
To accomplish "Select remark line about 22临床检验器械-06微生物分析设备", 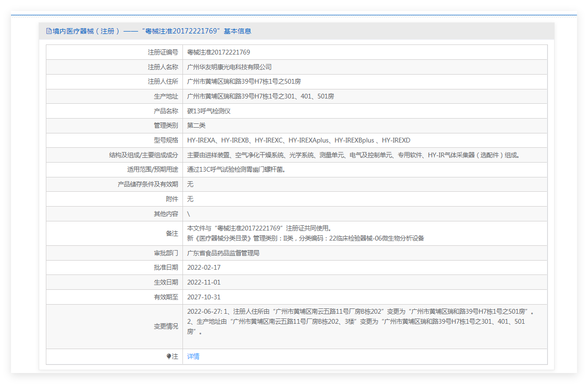I will tap(306, 238).
